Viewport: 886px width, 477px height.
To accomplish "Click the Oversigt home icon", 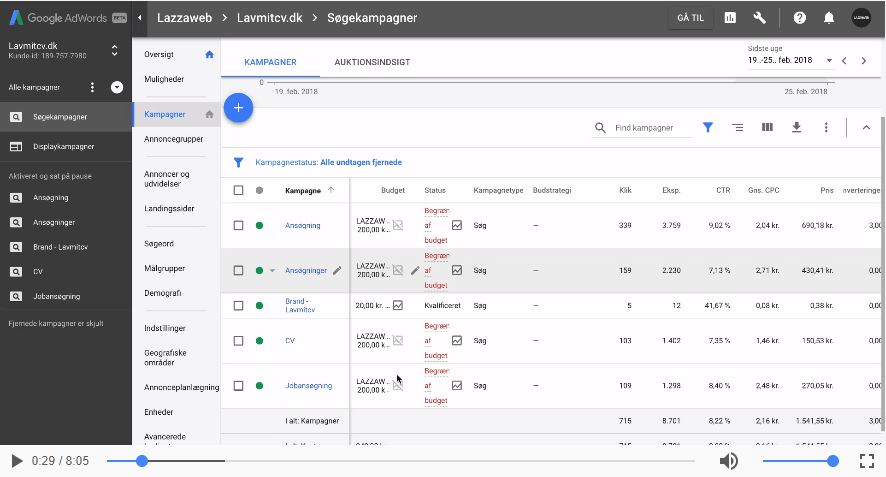I will click(x=209, y=54).
